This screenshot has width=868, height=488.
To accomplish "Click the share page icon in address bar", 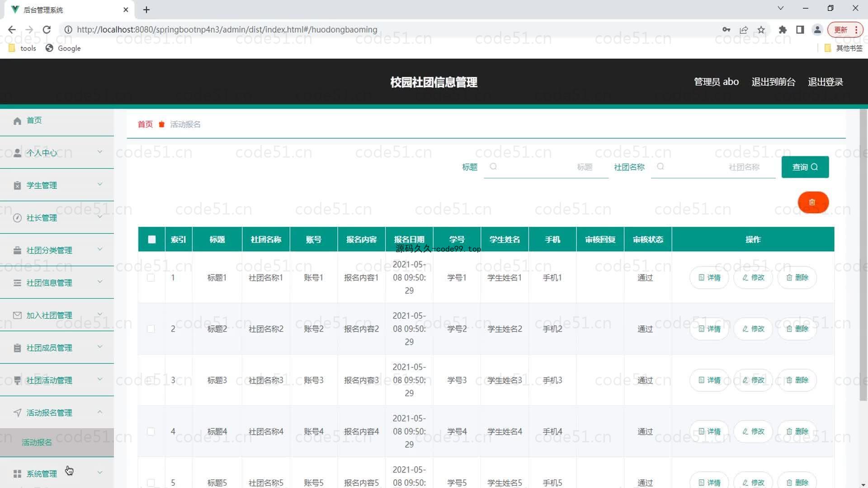I will tap(744, 29).
